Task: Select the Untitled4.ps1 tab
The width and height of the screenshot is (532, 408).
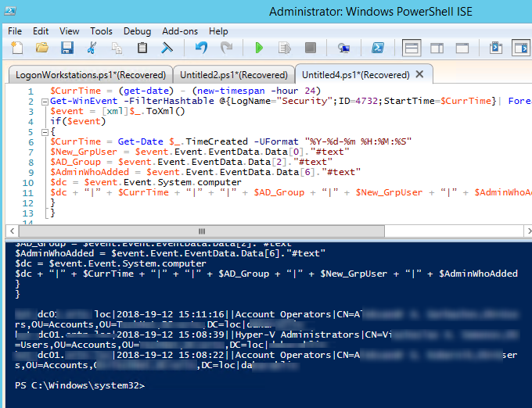Action: coord(355,74)
